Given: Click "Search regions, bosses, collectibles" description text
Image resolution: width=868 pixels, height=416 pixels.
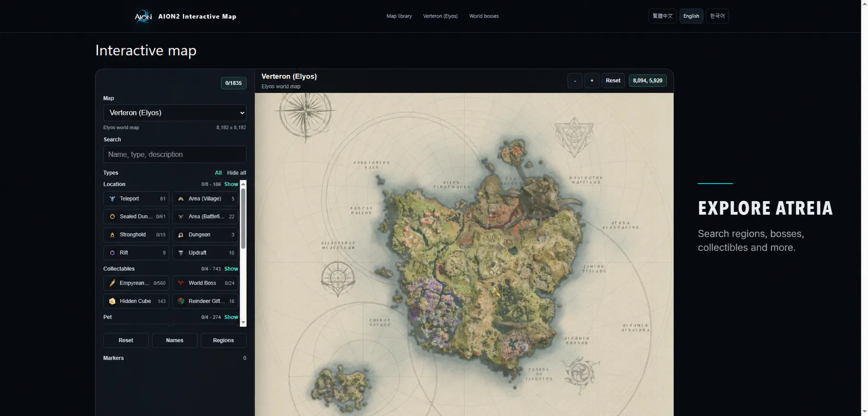Looking at the screenshot, I should tap(751, 241).
